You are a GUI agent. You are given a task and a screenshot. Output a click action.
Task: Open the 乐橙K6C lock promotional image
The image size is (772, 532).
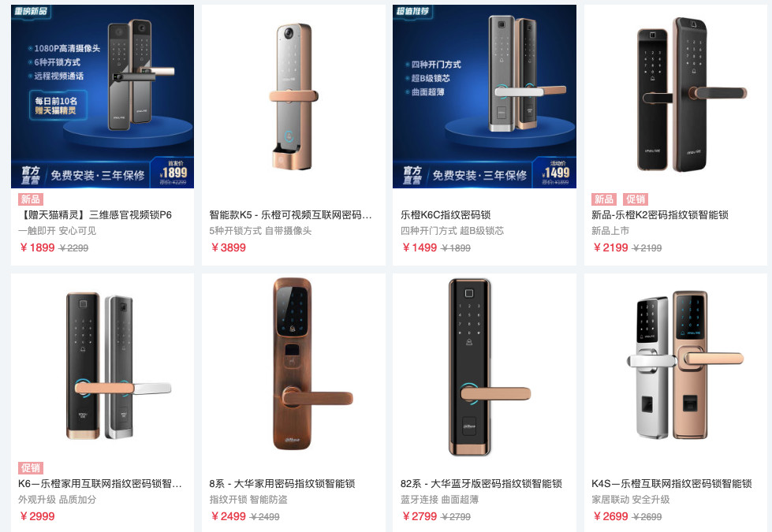point(484,96)
